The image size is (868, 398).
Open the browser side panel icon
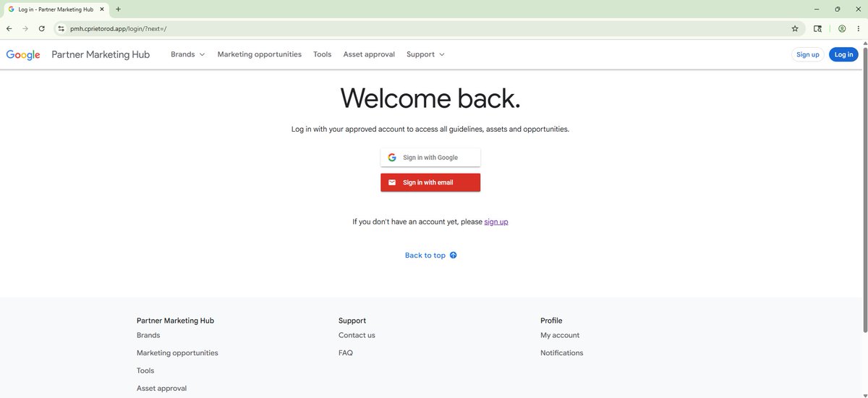tap(817, 29)
